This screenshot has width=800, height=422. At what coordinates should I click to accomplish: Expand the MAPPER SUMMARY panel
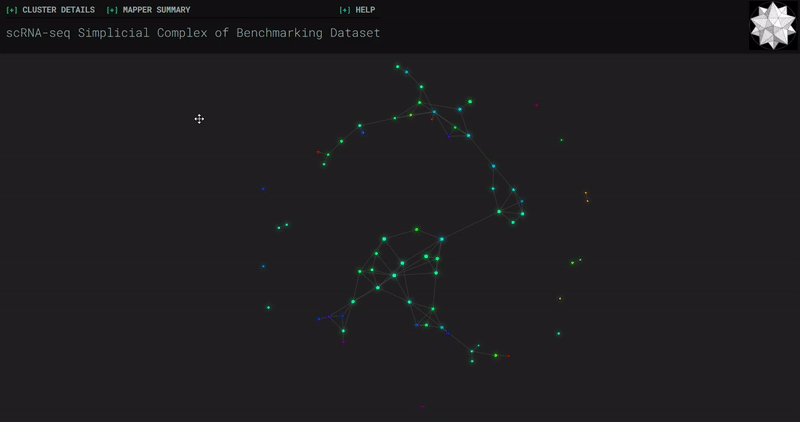pyautogui.click(x=148, y=10)
